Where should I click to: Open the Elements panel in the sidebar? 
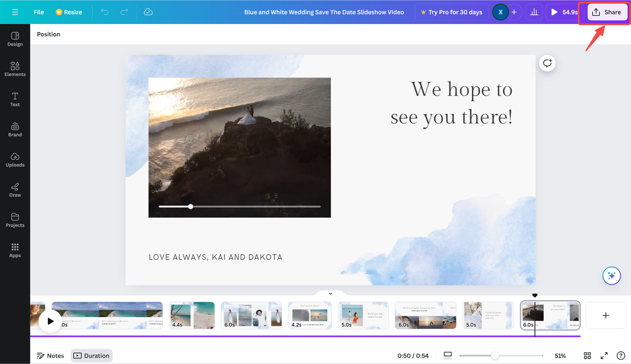(x=15, y=69)
